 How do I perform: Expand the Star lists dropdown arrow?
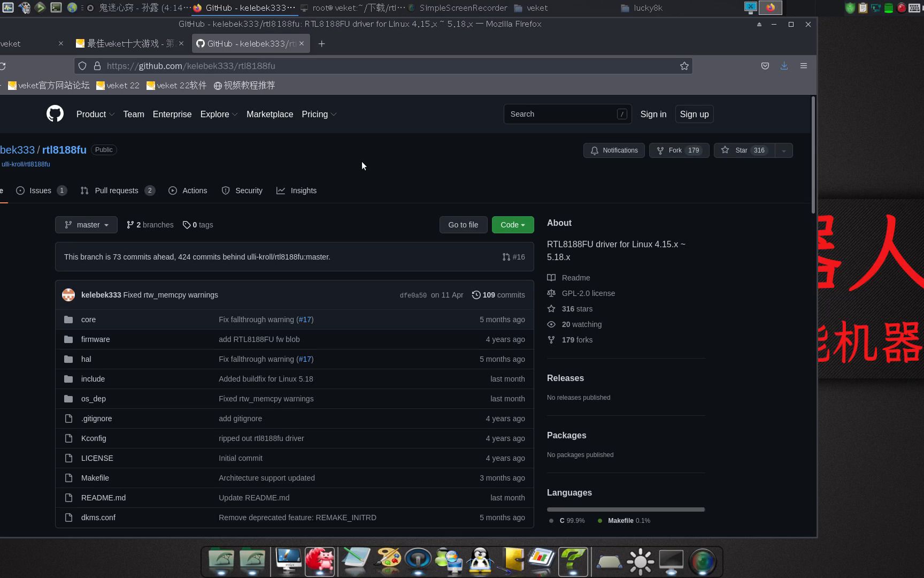point(784,150)
